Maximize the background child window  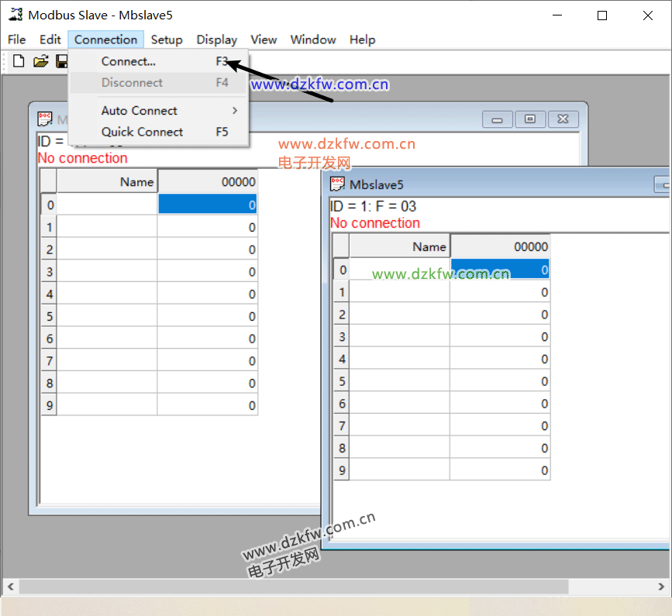coord(530,119)
